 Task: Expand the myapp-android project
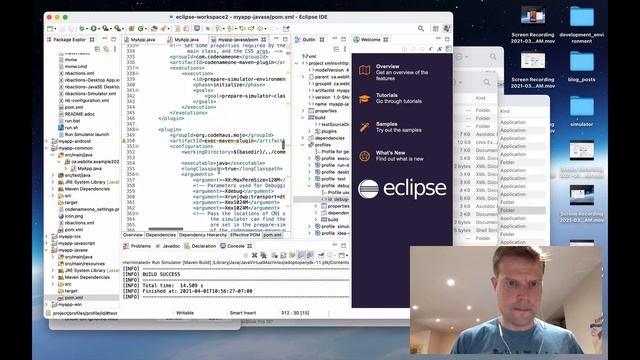(47, 141)
